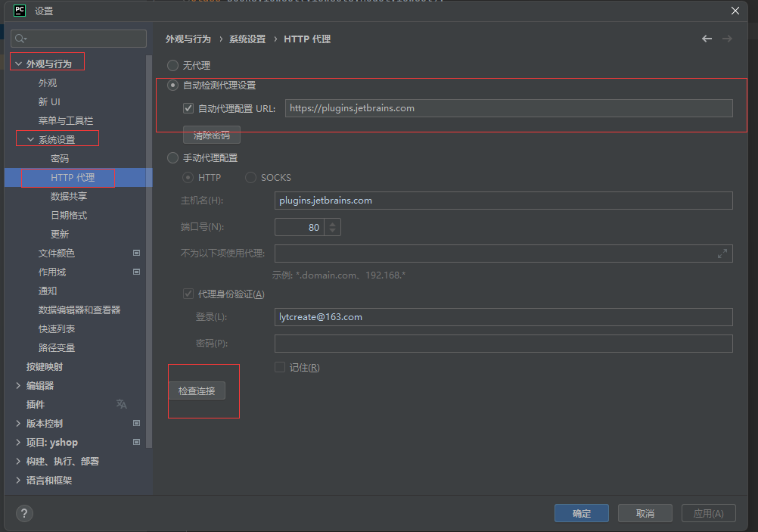Open the 路径变量 settings page

pyautogui.click(x=57, y=348)
